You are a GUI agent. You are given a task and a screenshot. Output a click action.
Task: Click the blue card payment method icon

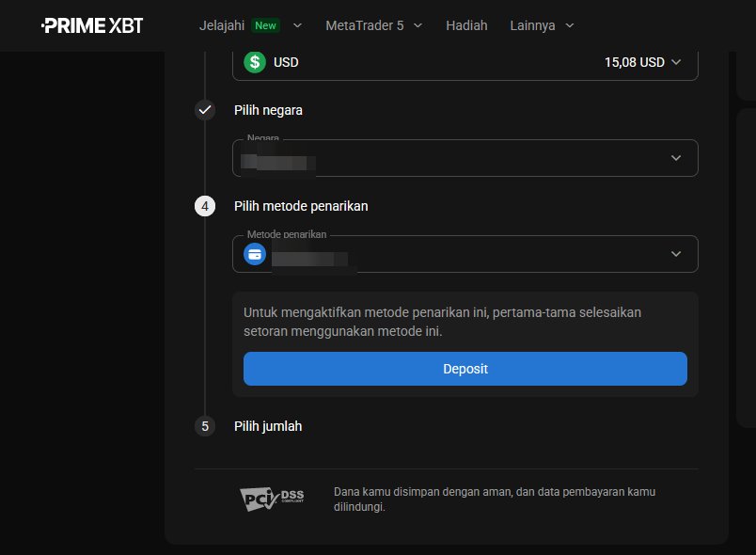pos(255,254)
